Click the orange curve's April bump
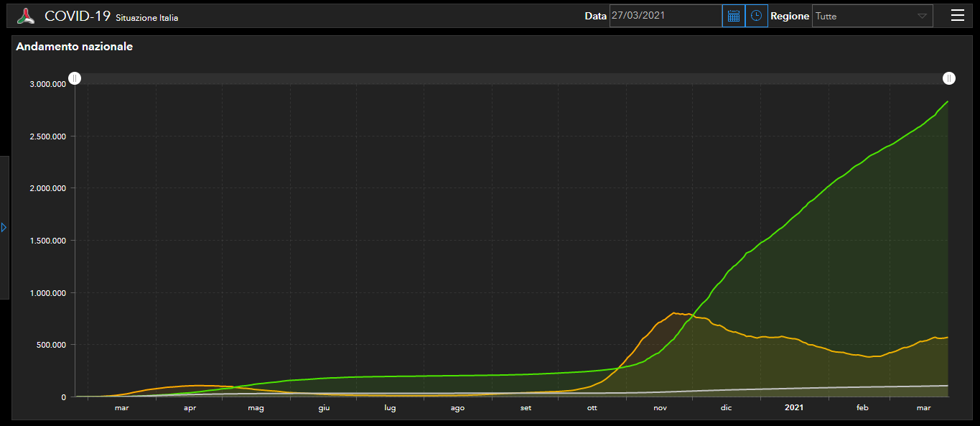 coord(198,386)
